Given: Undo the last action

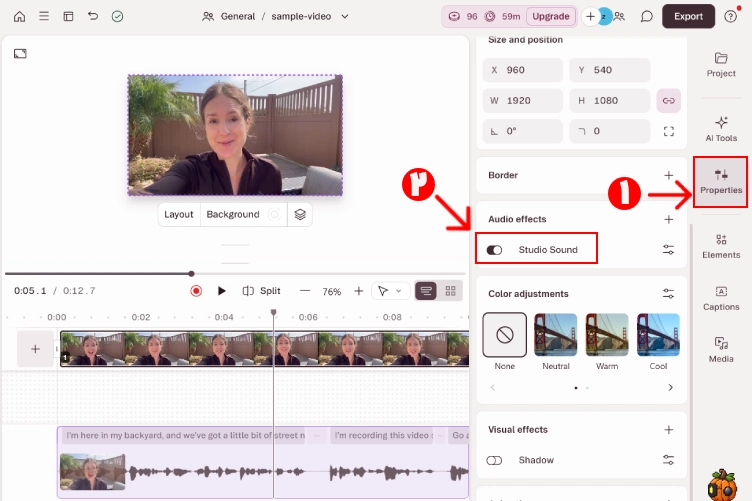Looking at the screenshot, I should point(93,16).
